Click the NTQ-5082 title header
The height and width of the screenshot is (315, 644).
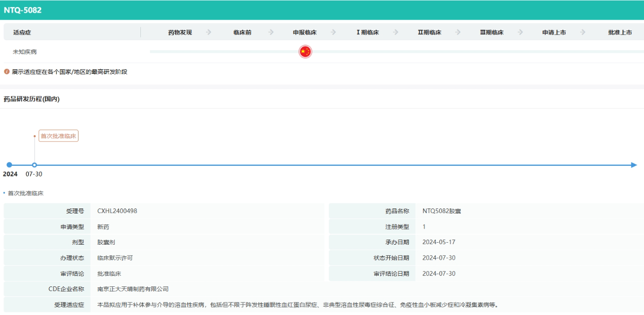pyautogui.click(x=23, y=10)
